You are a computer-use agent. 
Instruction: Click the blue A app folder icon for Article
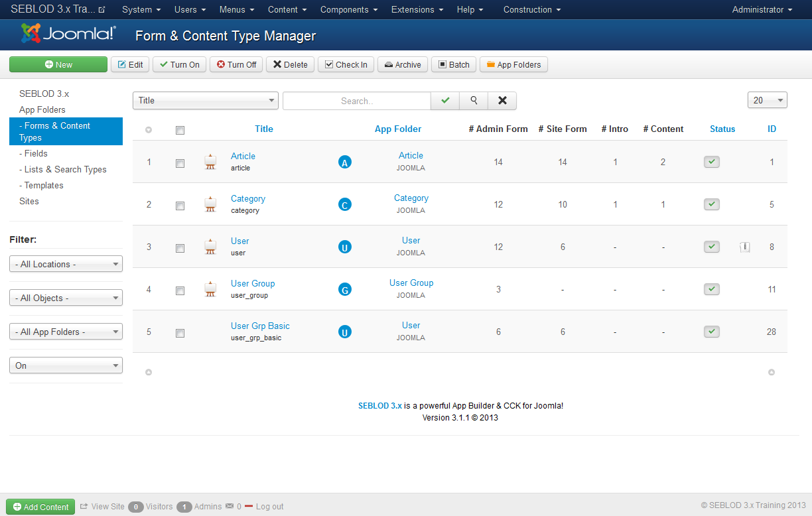(344, 161)
